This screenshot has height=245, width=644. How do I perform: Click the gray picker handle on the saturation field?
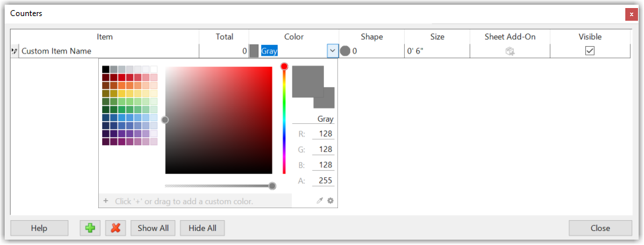pos(165,120)
